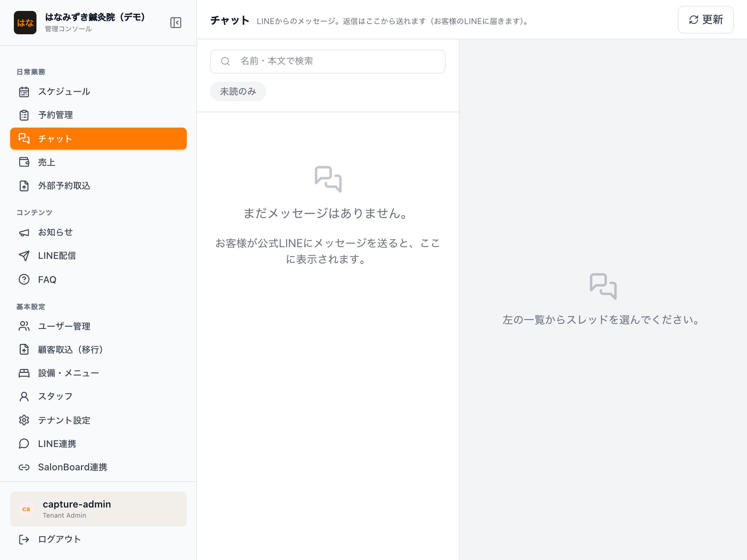Image resolution: width=747 pixels, height=560 pixels.
Task: Open the LINE配信 page
Action: pos(98,256)
